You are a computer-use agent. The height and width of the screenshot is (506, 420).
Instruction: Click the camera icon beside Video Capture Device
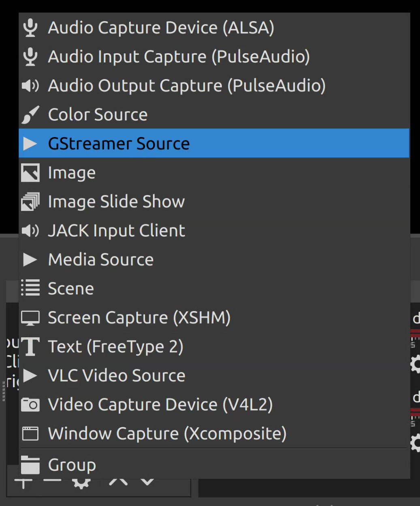(x=30, y=404)
